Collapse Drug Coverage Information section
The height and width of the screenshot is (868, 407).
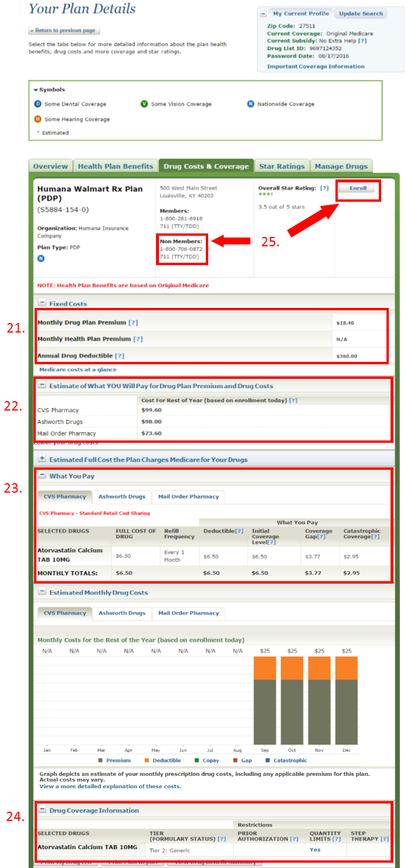(42, 810)
